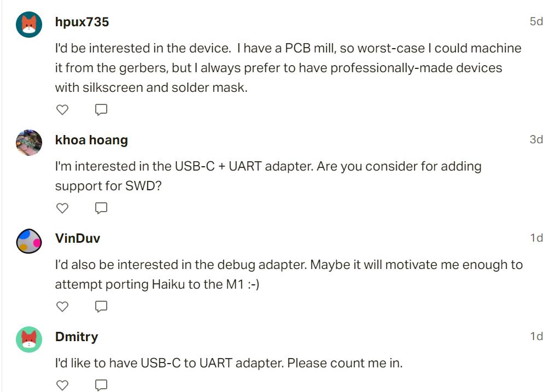Open the 1d timestamp on VinDuv's comment
This screenshot has width=551, height=392.
(x=536, y=238)
